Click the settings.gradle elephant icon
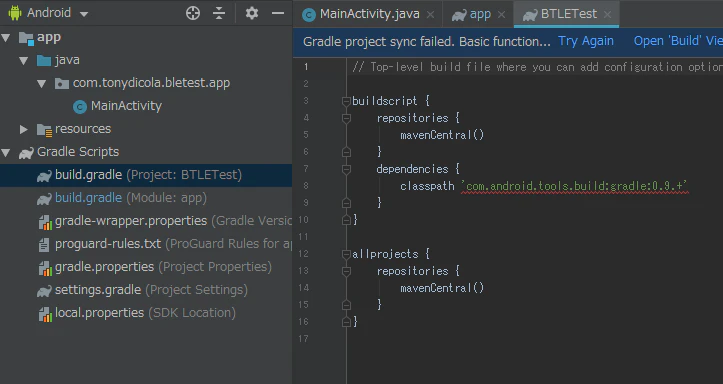 pyautogui.click(x=44, y=290)
